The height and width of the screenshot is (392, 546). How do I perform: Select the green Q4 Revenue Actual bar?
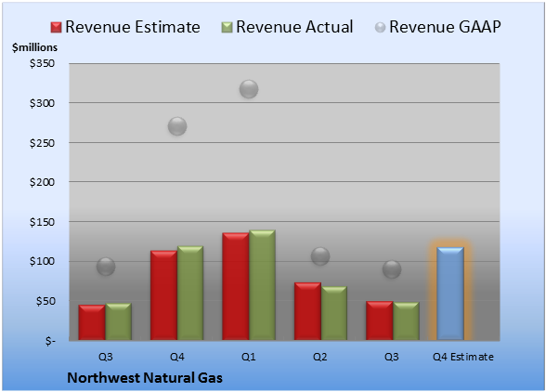tap(190, 293)
